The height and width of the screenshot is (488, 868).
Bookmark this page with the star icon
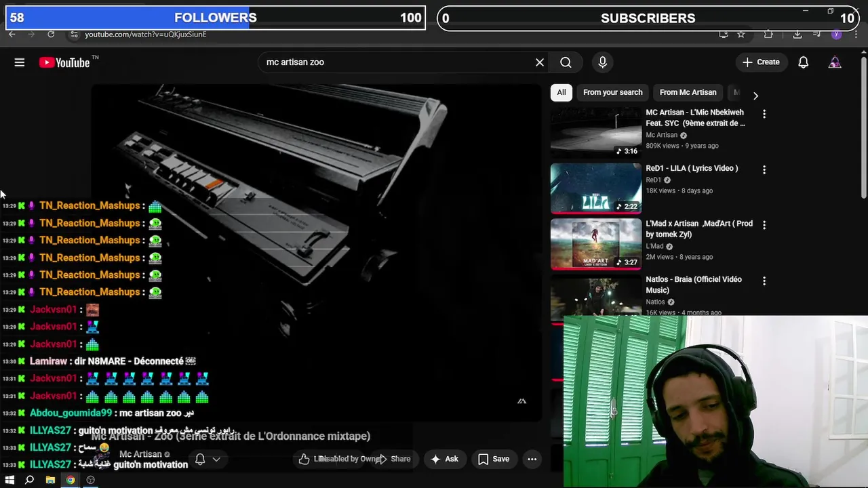point(741,34)
